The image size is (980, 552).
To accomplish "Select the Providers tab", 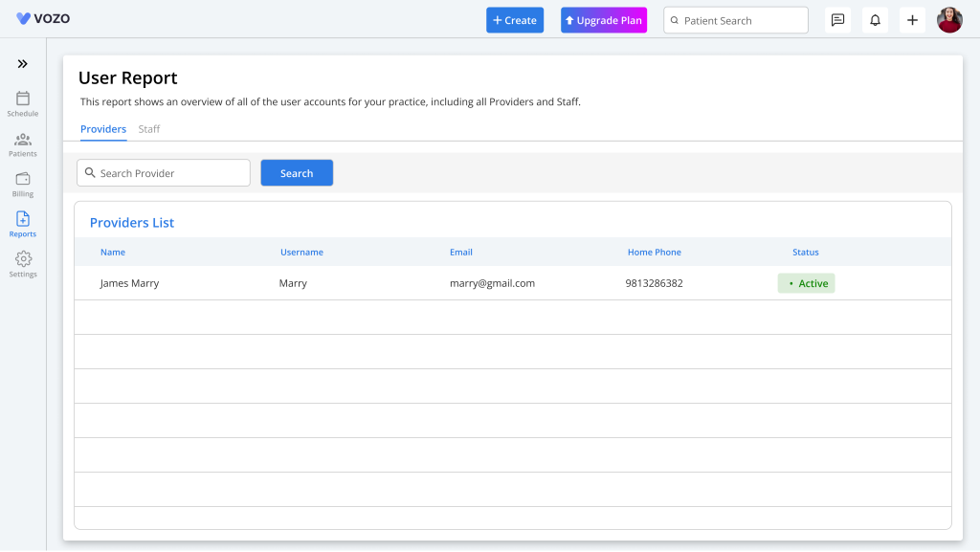I will click(103, 129).
